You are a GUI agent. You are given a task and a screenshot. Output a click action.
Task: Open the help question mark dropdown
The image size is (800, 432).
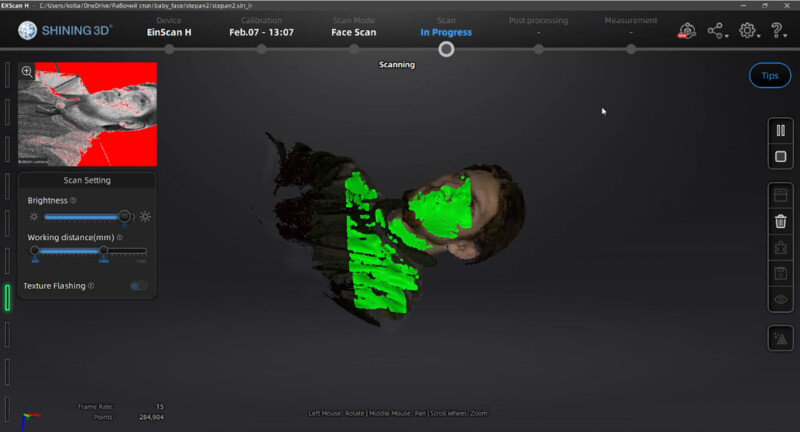pos(778,31)
